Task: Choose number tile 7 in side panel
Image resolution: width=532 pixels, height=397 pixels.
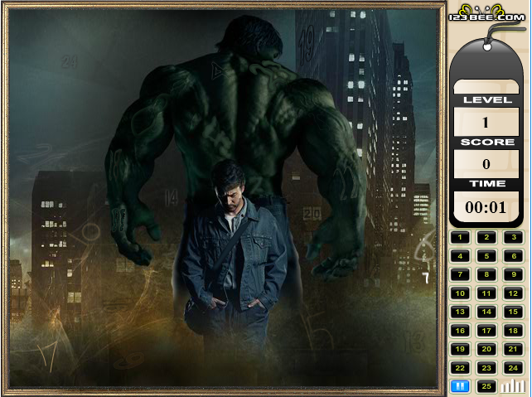Action: coord(460,274)
